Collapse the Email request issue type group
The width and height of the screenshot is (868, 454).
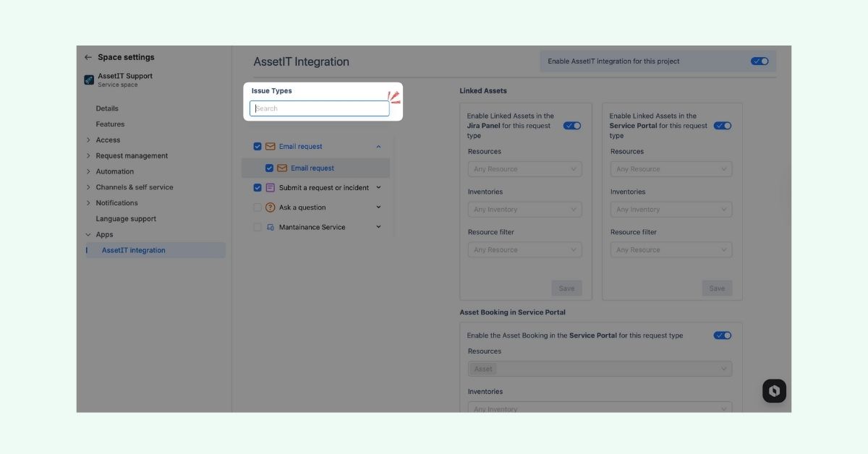point(378,146)
